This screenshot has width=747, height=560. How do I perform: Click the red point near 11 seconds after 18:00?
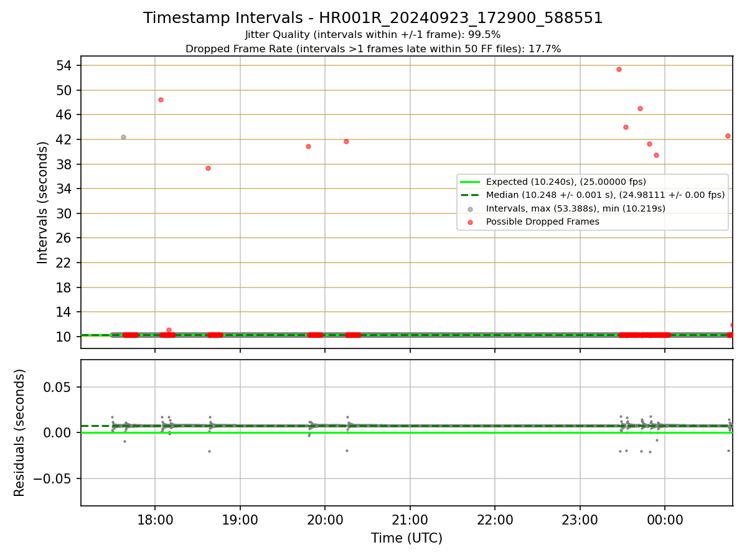point(169,330)
